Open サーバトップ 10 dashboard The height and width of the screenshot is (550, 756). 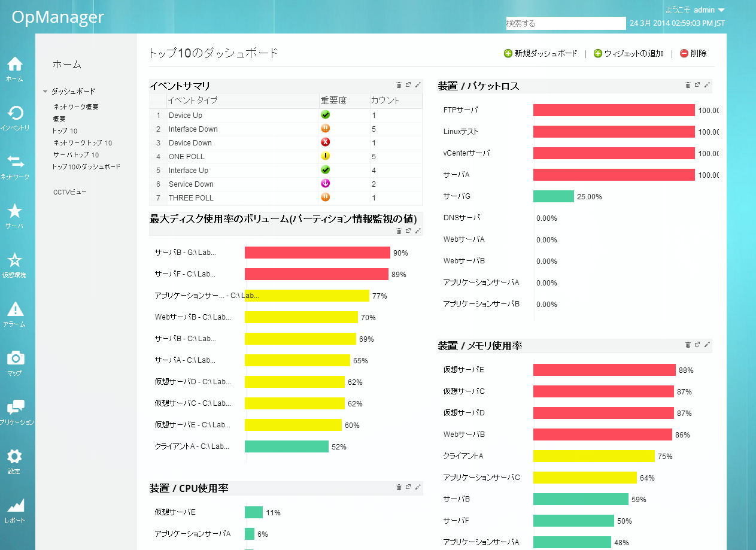(x=76, y=154)
